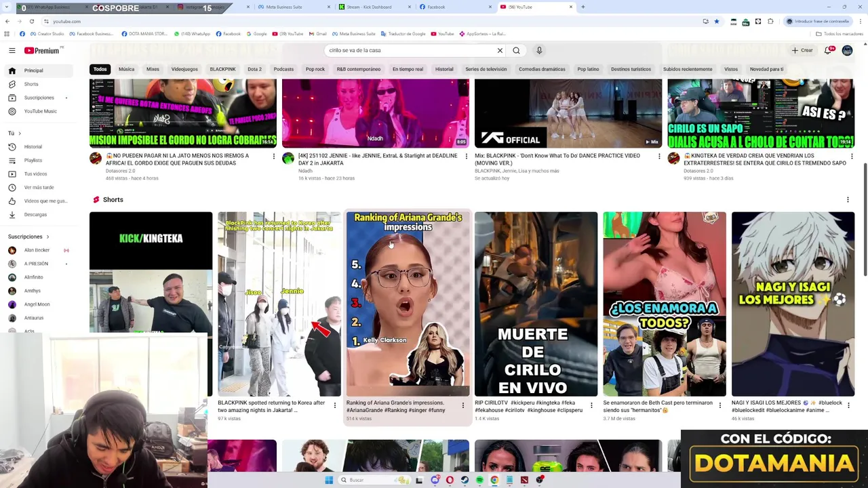Bookmark this page with star icon
This screenshot has width=868, height=488.
(x=716, y=21)
